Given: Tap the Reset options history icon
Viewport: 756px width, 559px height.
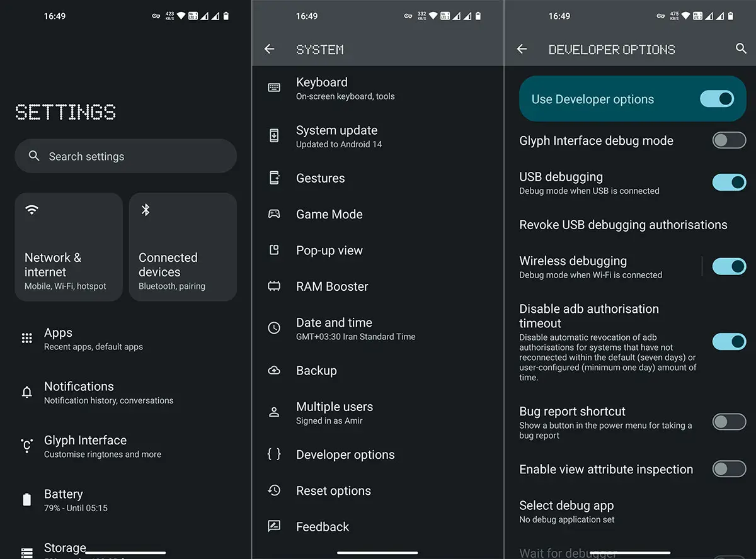Looking at the screenshot, I should [274, 490].
